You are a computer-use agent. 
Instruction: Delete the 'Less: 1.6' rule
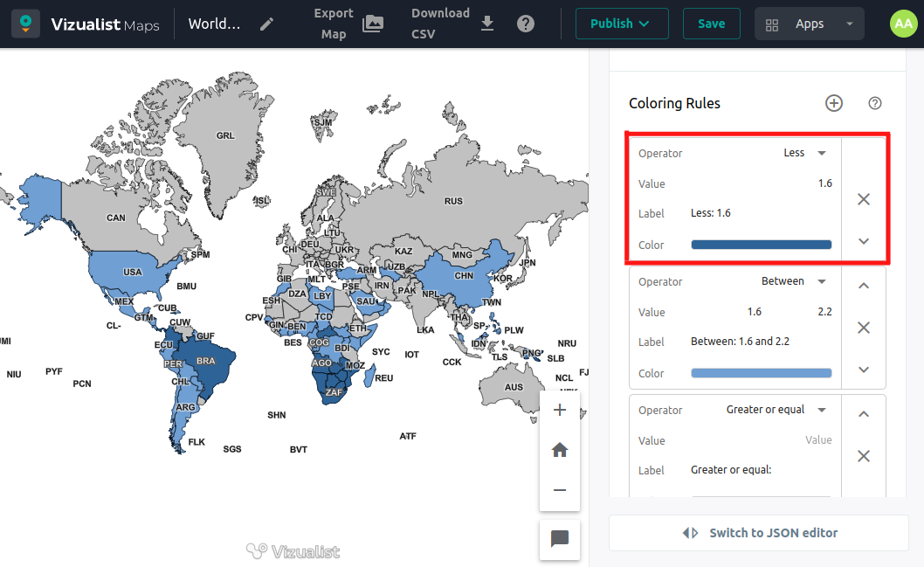864,199
